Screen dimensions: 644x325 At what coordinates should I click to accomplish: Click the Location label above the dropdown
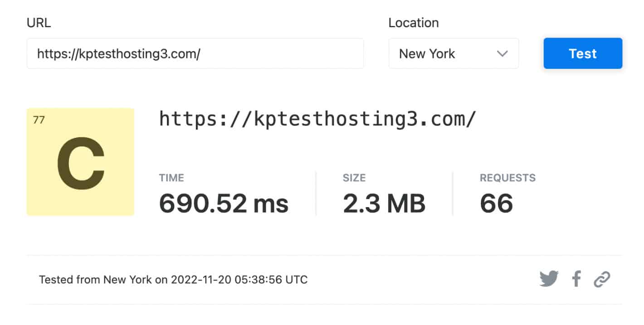413,23
